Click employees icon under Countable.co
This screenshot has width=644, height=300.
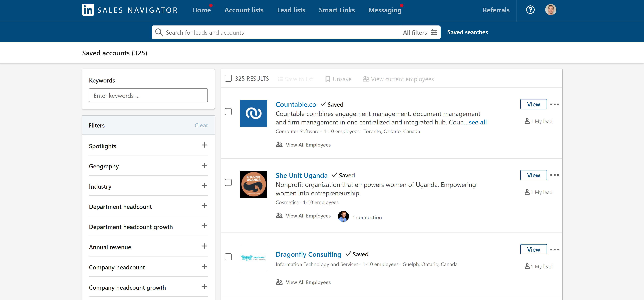tap(279, 144)
